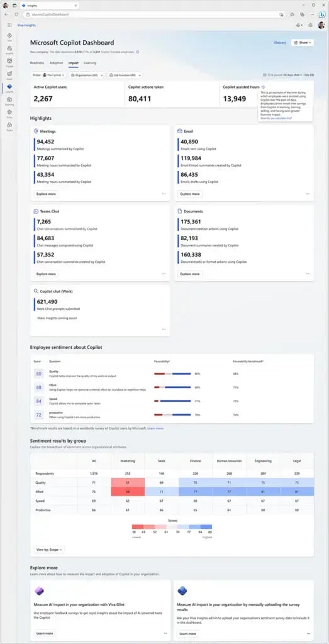
Task: Open more options on Documents card
Action: click(308, 274)
